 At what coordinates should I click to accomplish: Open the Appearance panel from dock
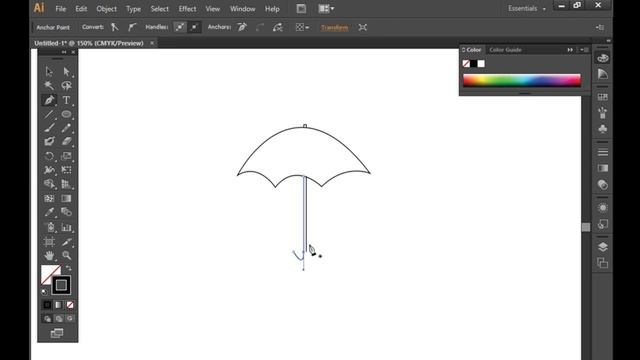point(602,208)
